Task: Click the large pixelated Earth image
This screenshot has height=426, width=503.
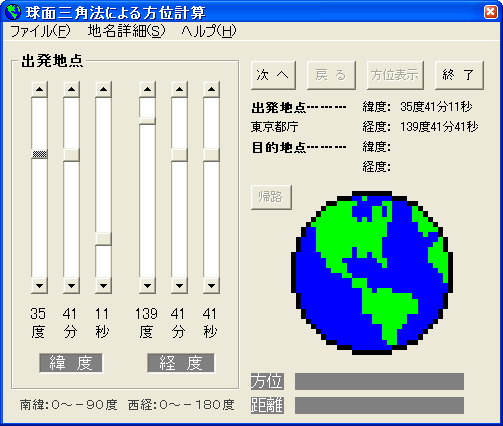Action: click(372, 273)
